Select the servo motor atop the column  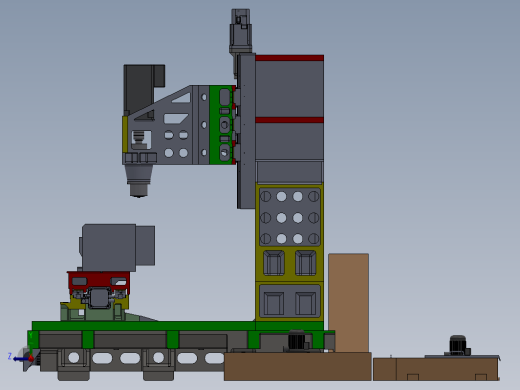pyautogui.click(x=240, y=31)
